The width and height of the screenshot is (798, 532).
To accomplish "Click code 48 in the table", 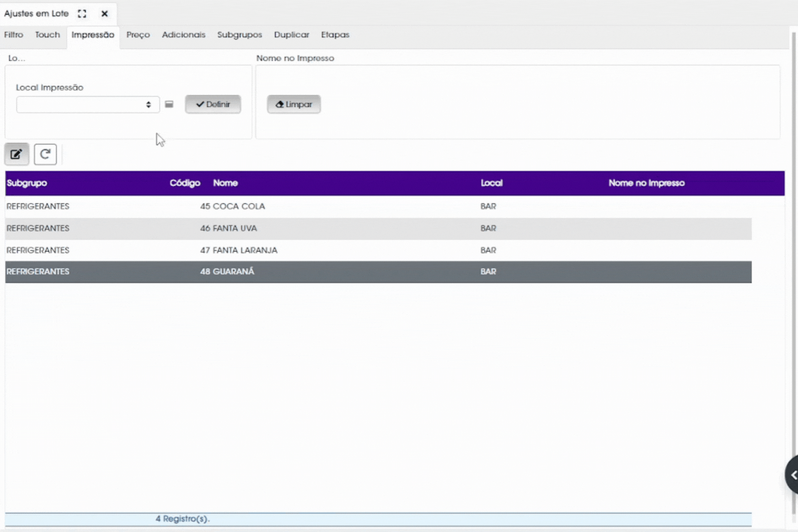I will coord(205,272).
